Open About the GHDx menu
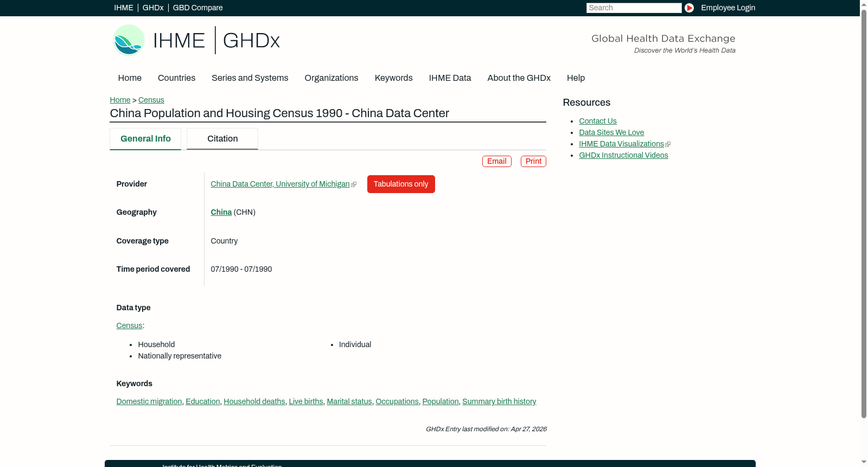The height and width of the screenshot is (467, 868). [x=519, y=78]
